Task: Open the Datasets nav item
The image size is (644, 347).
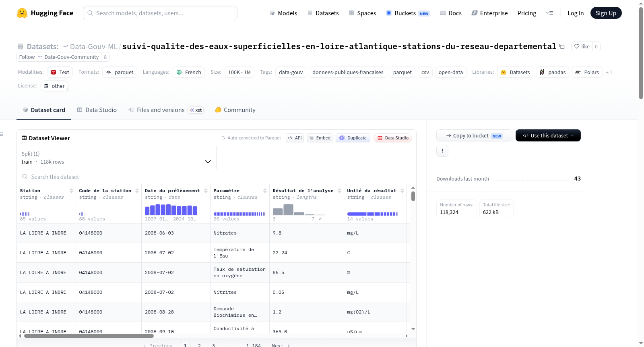Action: [x=323, y=13]
